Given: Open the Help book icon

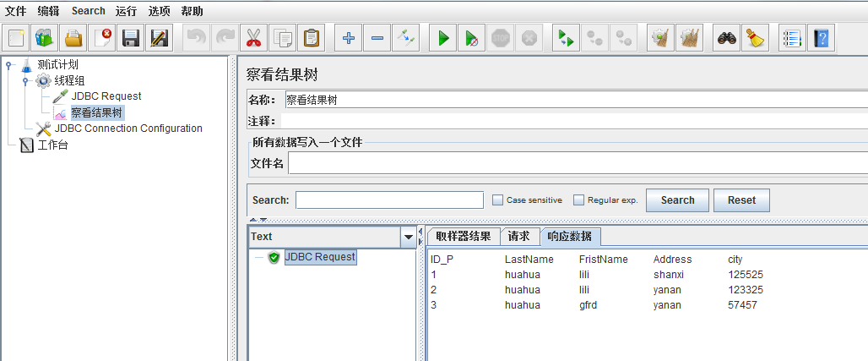Looking at the screenshot, I should click(x=821, y=38).
